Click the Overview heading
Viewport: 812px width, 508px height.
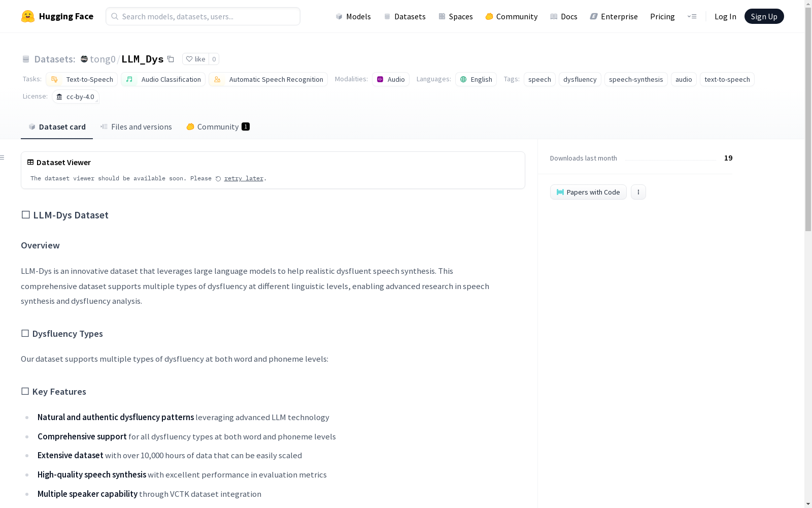click(40, 245)
